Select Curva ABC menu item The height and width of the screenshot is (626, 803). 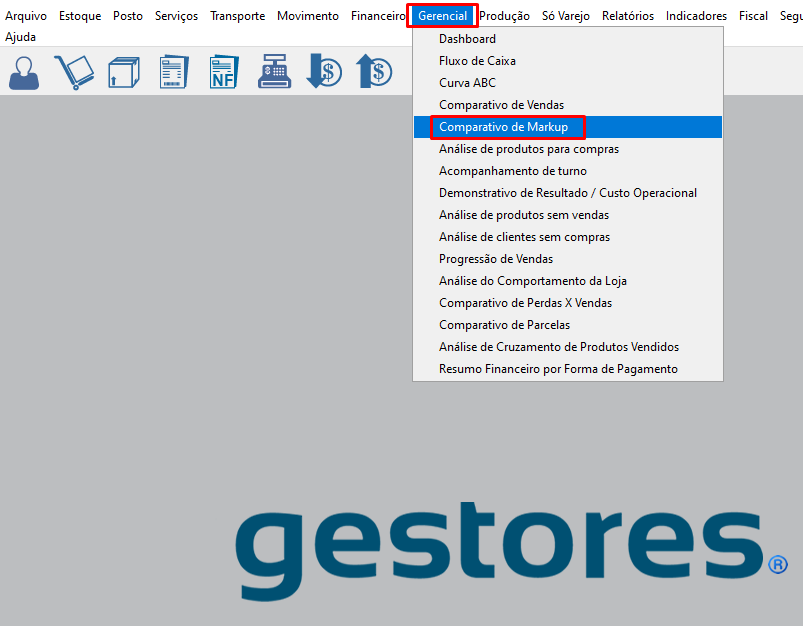(467, 83)
